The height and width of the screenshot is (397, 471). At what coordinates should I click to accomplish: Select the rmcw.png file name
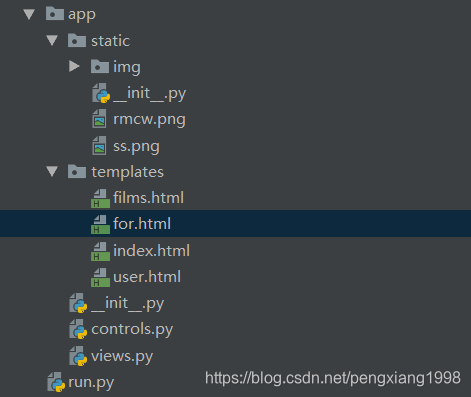pos(149,120)
